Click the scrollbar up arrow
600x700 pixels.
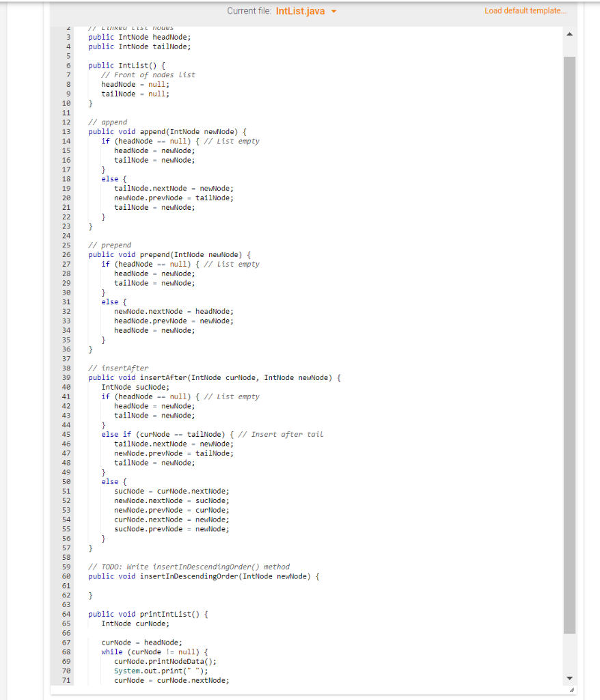click(x=569, y=32)
